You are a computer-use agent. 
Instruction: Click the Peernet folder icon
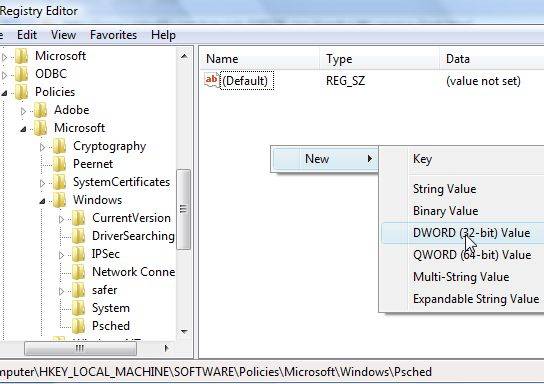60,164
